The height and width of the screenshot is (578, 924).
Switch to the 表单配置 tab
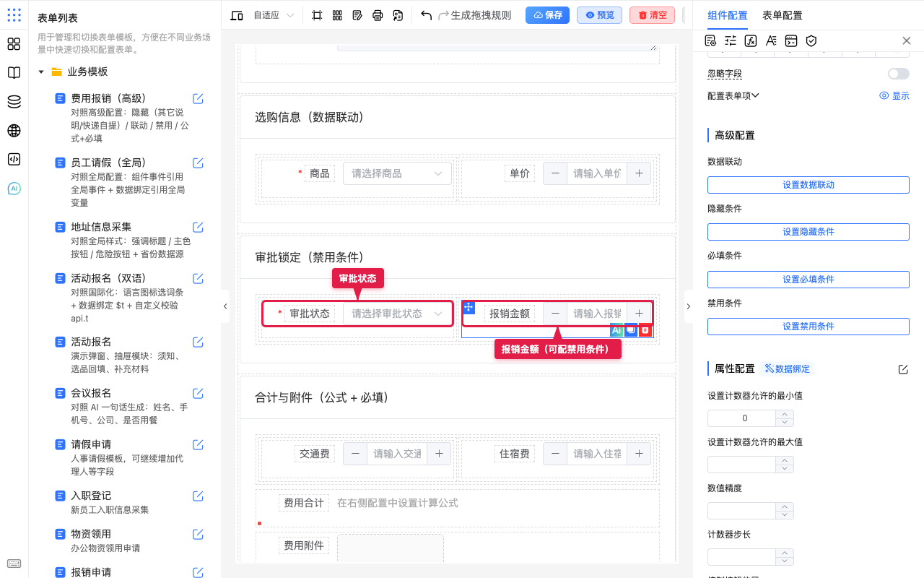pos(782,15)
